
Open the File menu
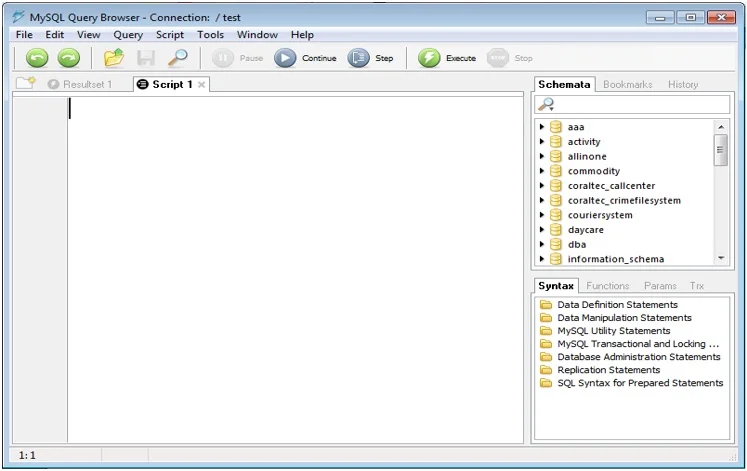point(24,35)
